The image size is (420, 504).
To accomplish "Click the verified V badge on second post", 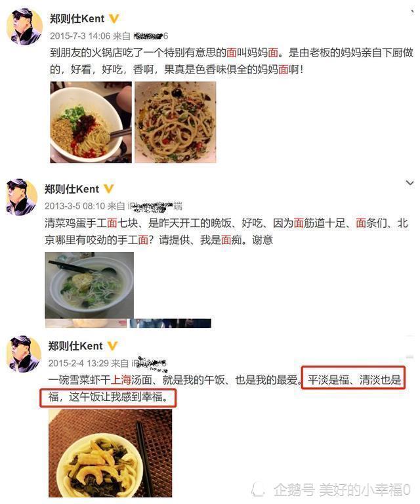I will click(109, 189).
